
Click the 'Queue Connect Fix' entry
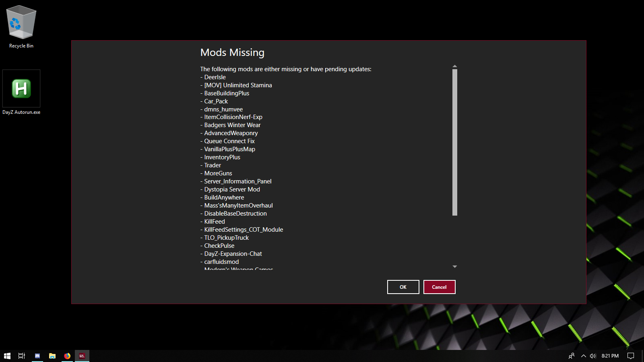[229, 141]
